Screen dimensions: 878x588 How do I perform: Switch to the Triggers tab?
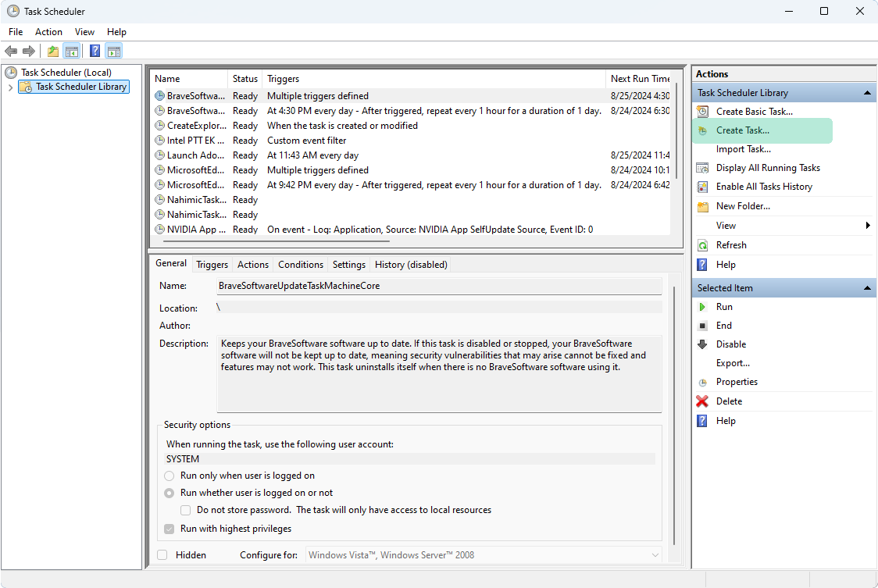[212, 265]
